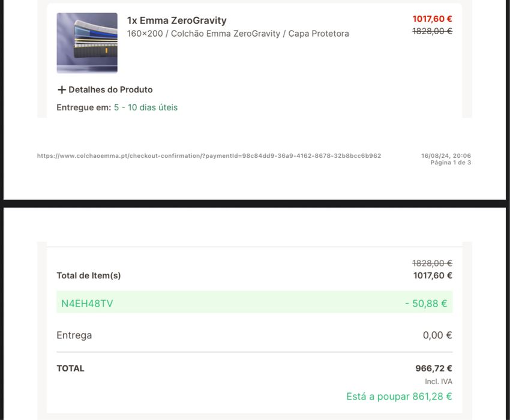Click the red discounted price 1017,60 €
This screenshot has height=420, width=510.
(432, 19)
